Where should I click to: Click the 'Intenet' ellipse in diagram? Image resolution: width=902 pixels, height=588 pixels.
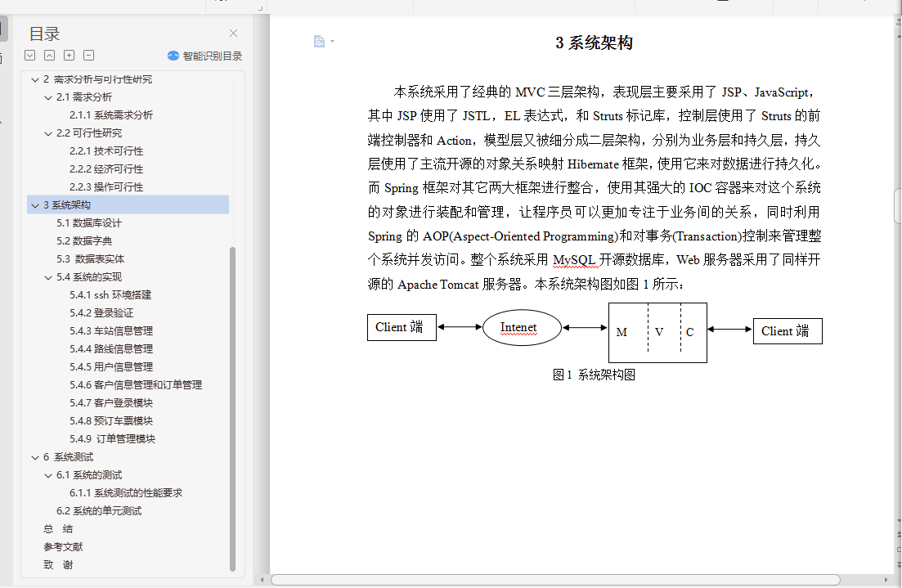point(522,327)
